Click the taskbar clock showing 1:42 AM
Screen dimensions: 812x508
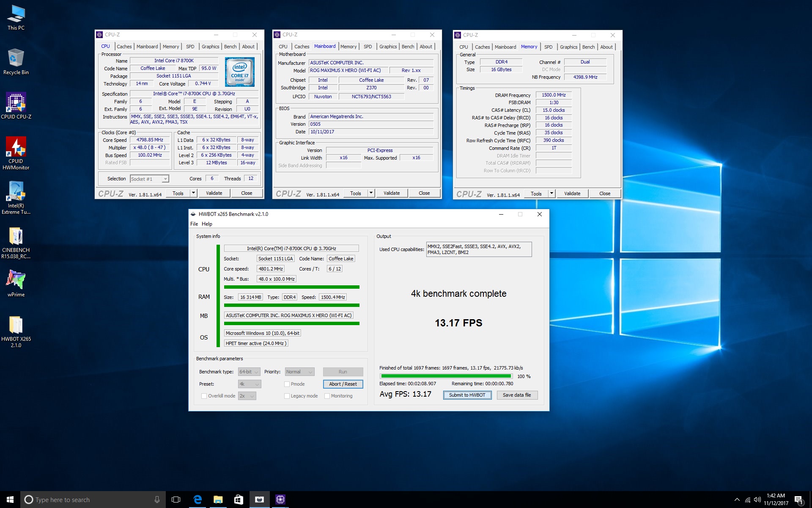click(x=776, y=500)
